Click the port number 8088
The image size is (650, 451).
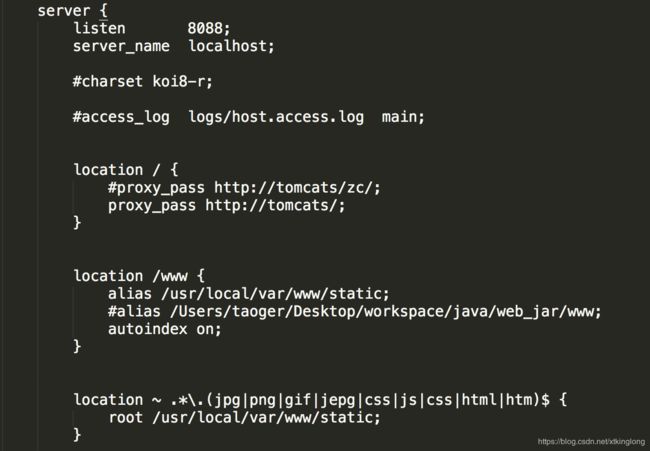(209, 28)
